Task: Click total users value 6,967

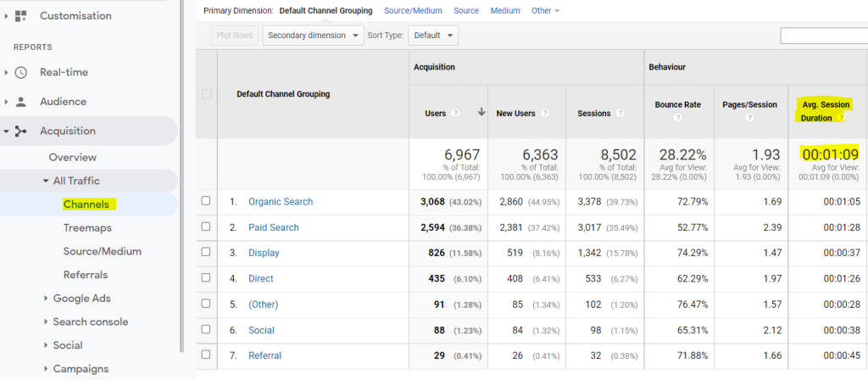Action: (x=462, y=154)
